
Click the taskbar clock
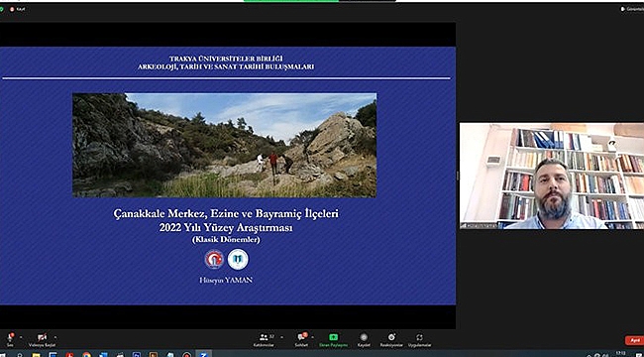620,354
